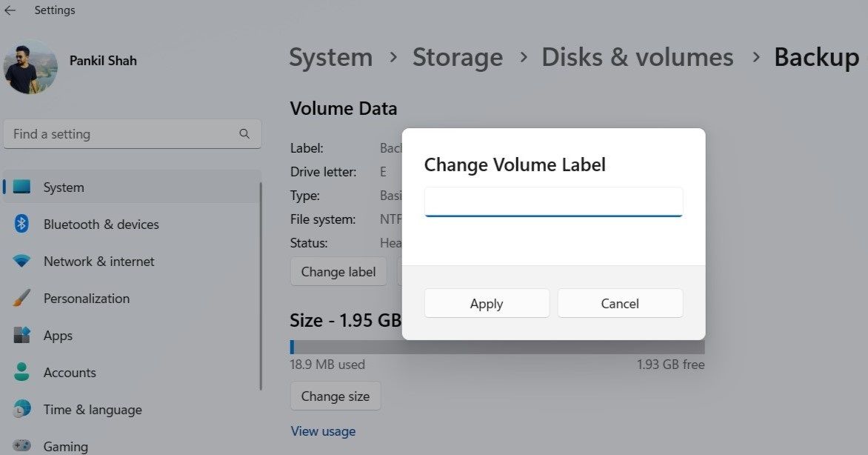This screenshot has width=868, height=455.
Task: Click the Personalization paintbrush icon
Action: (x=21, y=298)
